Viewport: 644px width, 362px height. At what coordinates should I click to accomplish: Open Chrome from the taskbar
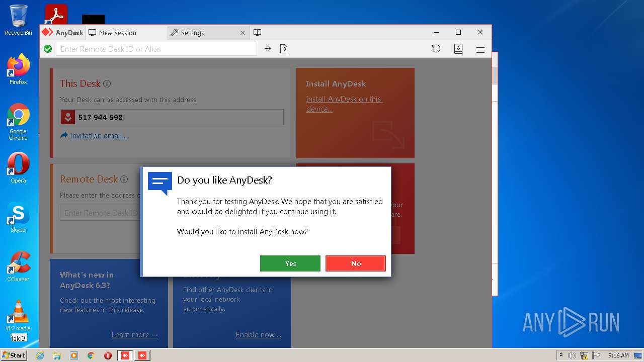(91, 355)
